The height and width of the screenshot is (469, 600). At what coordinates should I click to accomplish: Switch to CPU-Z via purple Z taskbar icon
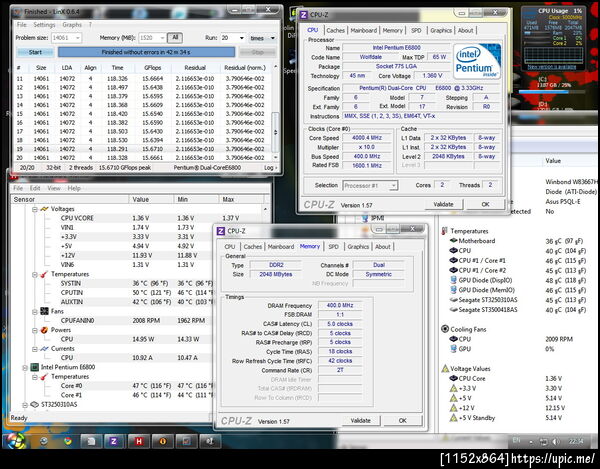[114, 441]
